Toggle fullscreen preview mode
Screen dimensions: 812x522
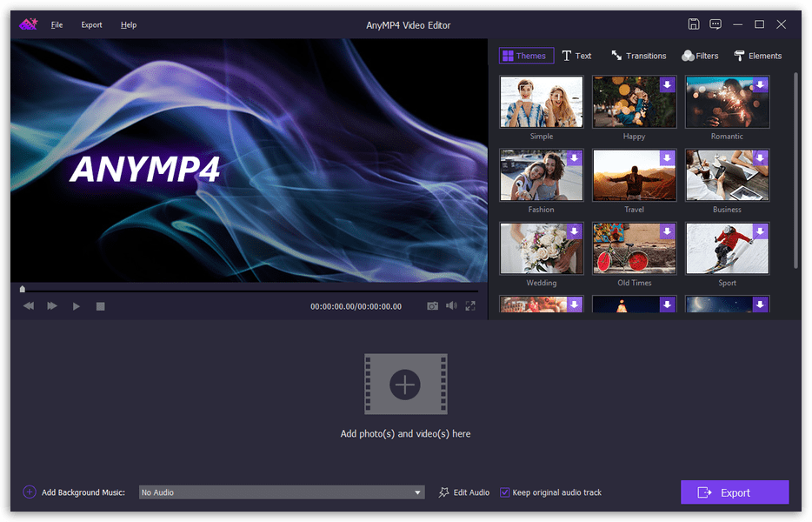(470, 305)
